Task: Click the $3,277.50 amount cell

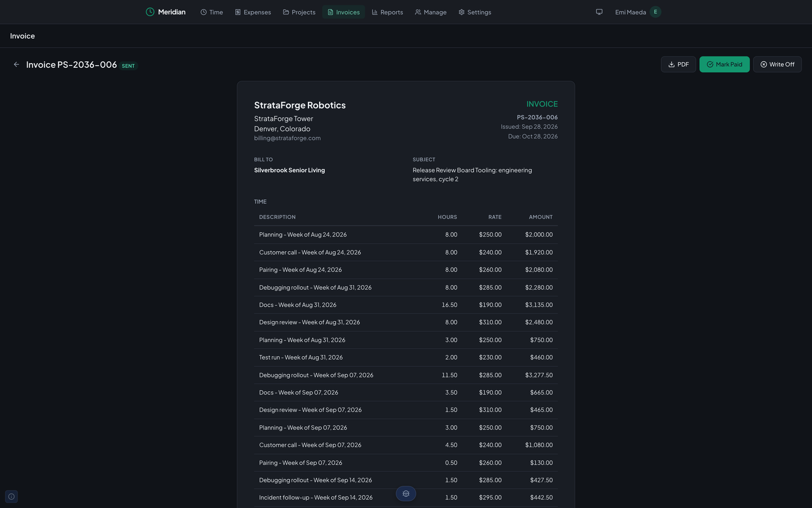Action: point(539,375)
